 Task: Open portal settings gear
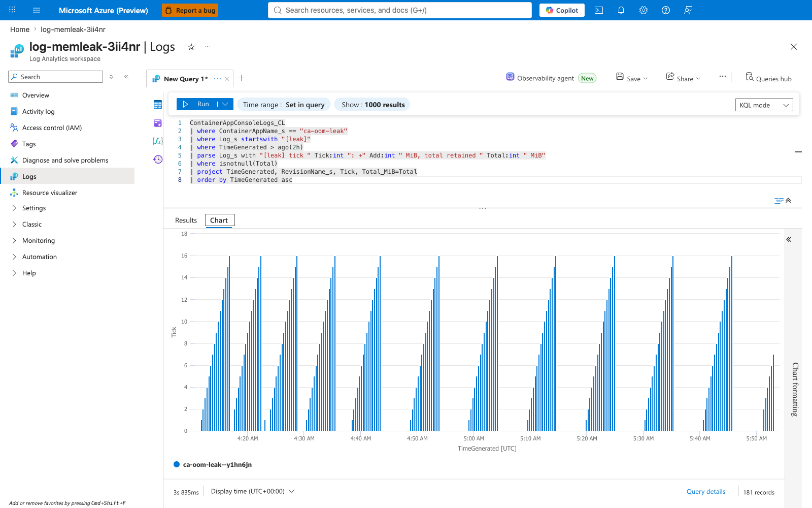point(644,10)
